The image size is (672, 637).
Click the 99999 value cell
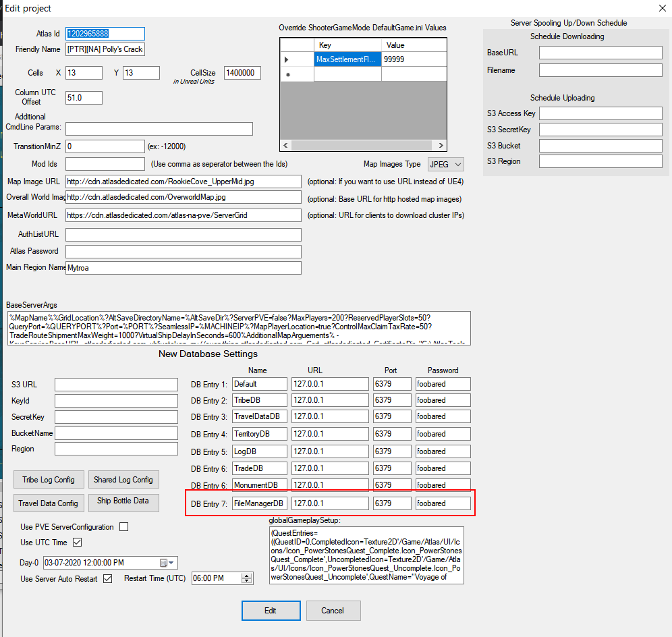pyautogui.click(x=414, y=59)
